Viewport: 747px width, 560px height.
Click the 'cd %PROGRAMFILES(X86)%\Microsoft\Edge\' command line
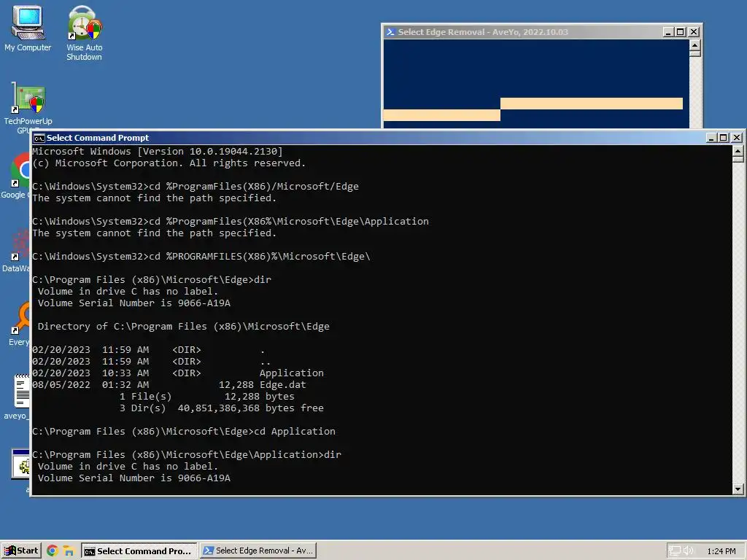(260, 257)
